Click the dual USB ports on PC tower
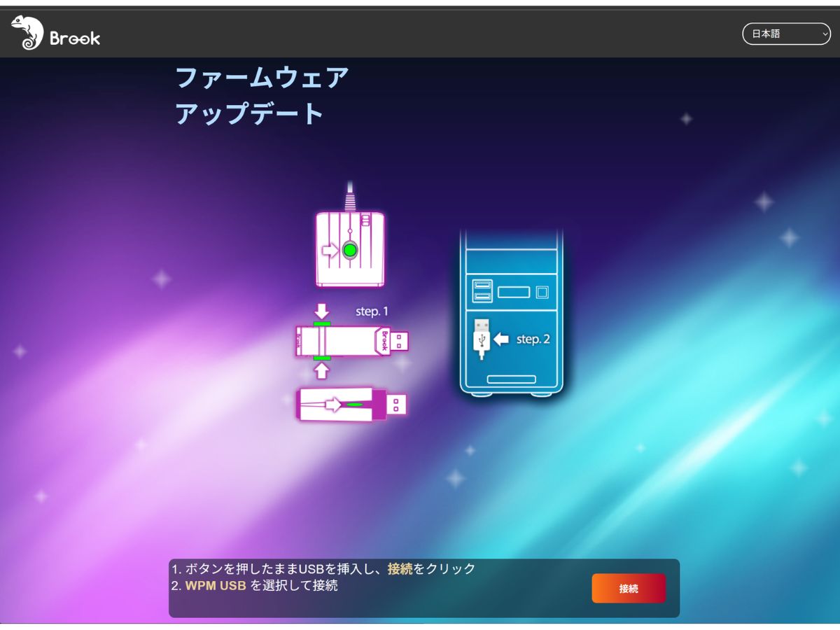 [482, 290]
